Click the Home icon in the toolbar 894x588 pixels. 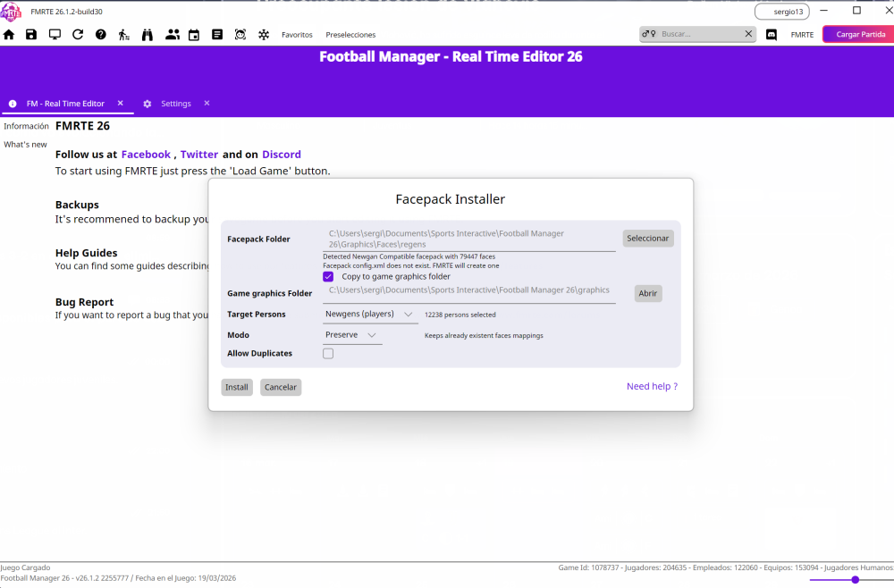(9, 35)
